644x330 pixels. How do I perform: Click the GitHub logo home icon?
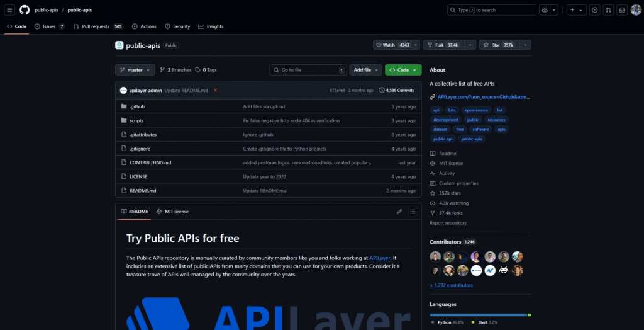pyautogui.click(x=25, y=10)
